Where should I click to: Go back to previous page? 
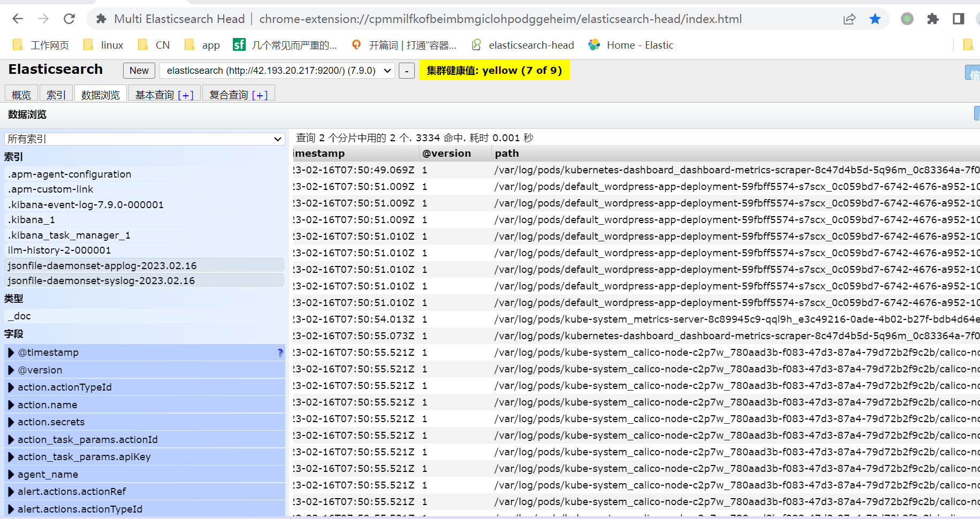pyautogui.click(x=18, y=19)
